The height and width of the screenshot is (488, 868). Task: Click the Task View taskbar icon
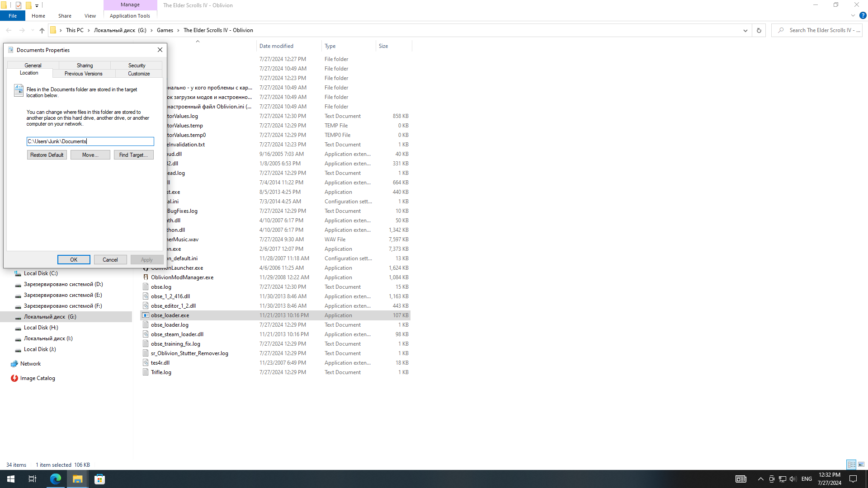pyautogui.click(x=32, y=479)
